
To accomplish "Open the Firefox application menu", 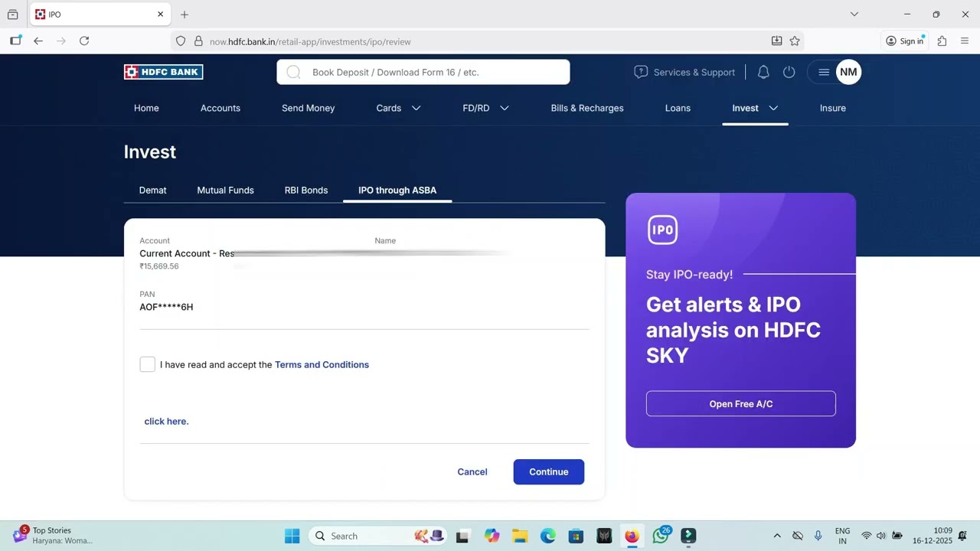I will click(x=965, y=41).
